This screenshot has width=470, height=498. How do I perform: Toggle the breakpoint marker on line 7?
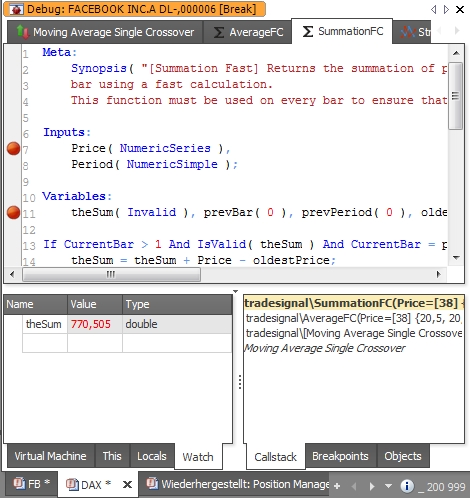(x=13, y=148)
